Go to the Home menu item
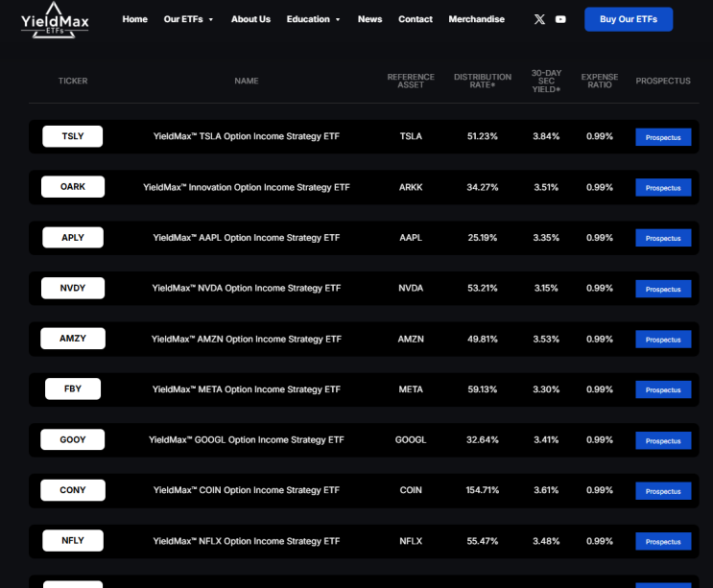 (x=134, y=19)
